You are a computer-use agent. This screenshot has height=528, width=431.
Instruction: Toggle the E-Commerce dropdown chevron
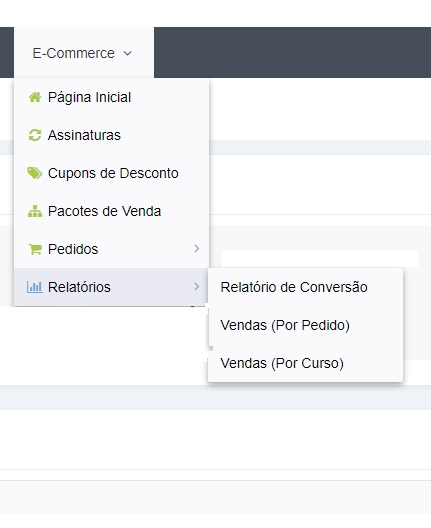[x=127, y=53]
